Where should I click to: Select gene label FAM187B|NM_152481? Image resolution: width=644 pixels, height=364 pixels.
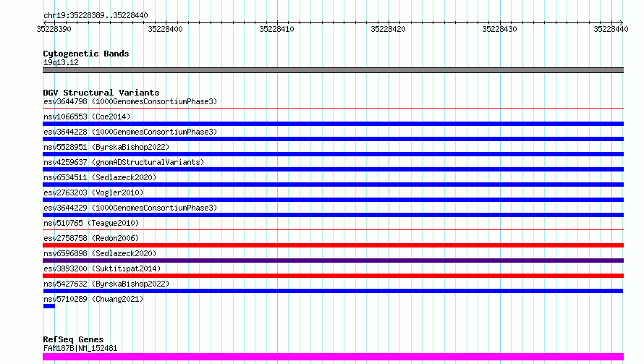tap(80, 348)
